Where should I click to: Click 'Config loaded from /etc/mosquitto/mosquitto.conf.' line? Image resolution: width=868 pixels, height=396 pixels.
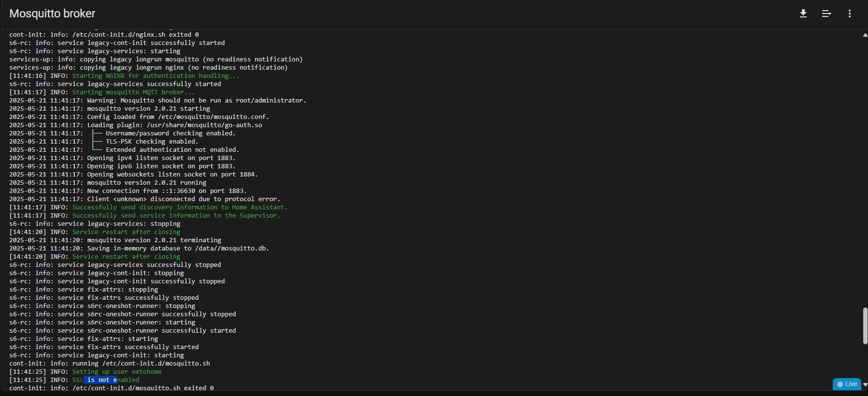click(139, 117)
